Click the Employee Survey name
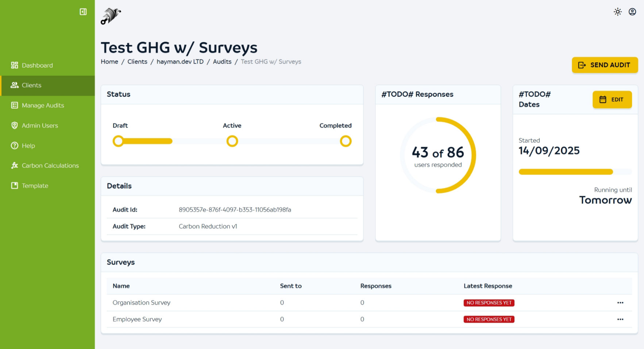 [137, 319]
